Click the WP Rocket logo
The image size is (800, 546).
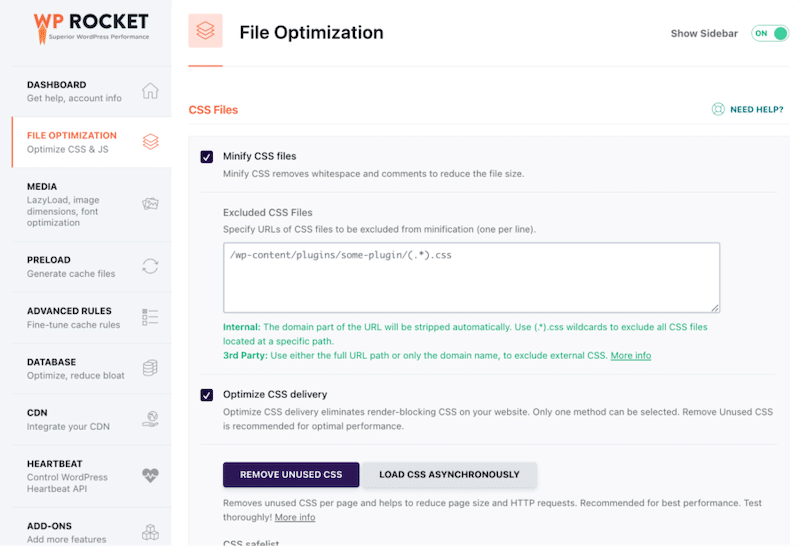[x=90, y=26]
